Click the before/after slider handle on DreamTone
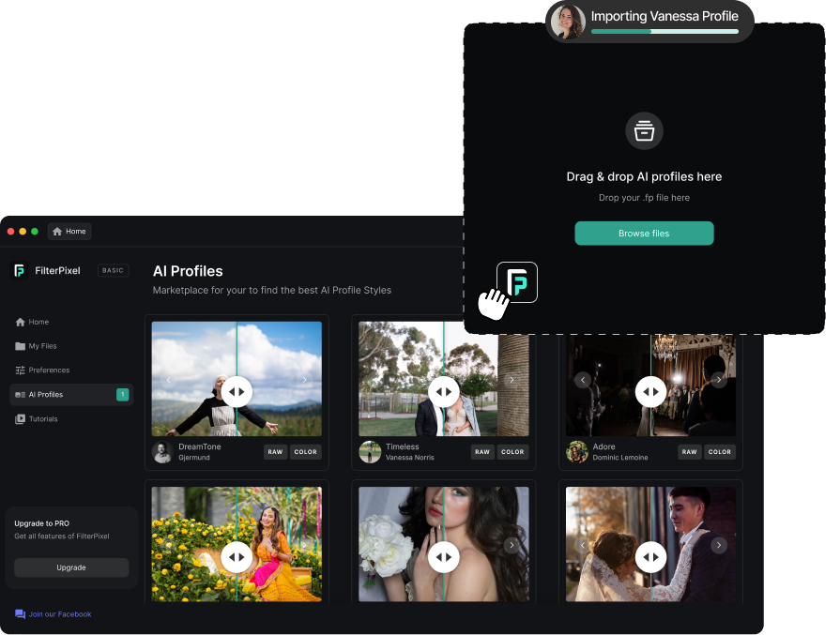The image size is (840, 635). (237, 391)
